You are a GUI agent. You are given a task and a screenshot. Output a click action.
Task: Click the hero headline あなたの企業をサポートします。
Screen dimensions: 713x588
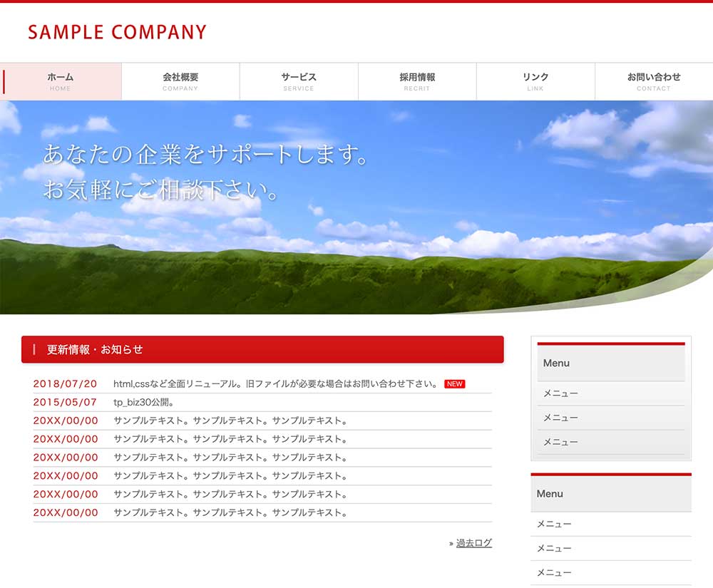(x=205, y=154)
